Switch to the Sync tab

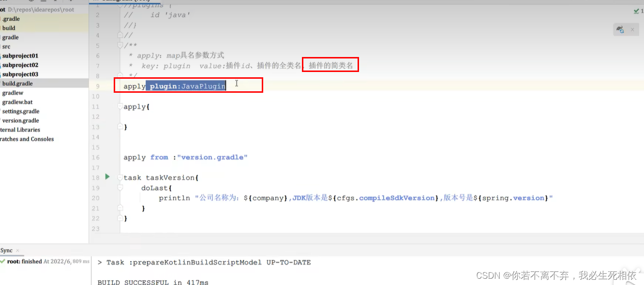click(x=6, y=250)
